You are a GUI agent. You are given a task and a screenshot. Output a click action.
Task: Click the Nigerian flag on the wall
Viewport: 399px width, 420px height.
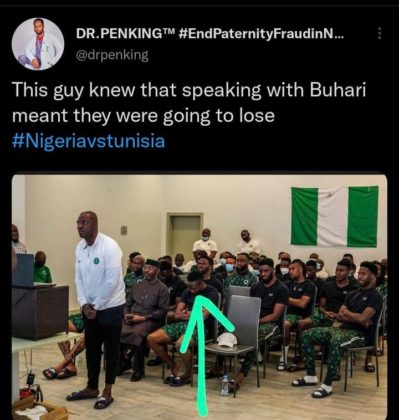[334, 217]
